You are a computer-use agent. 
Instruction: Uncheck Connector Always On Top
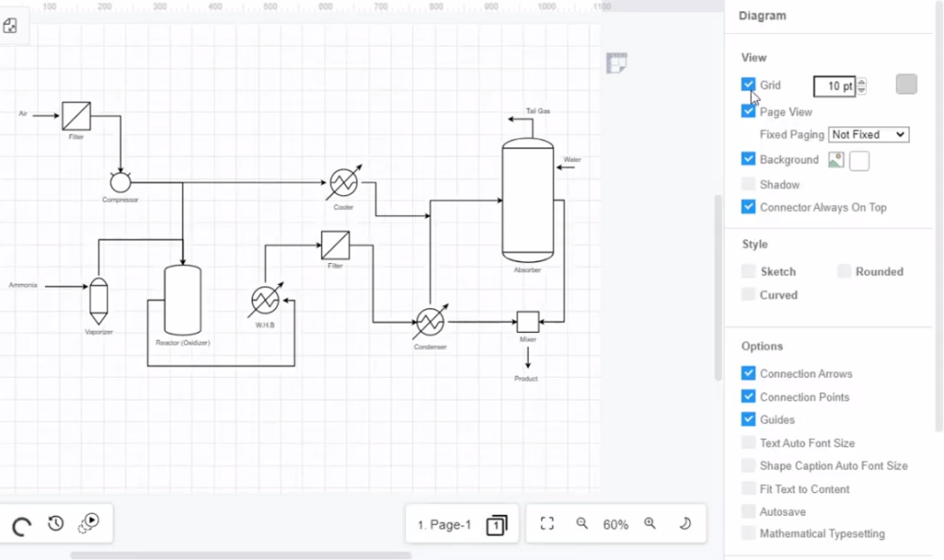[x=748, y=206]
